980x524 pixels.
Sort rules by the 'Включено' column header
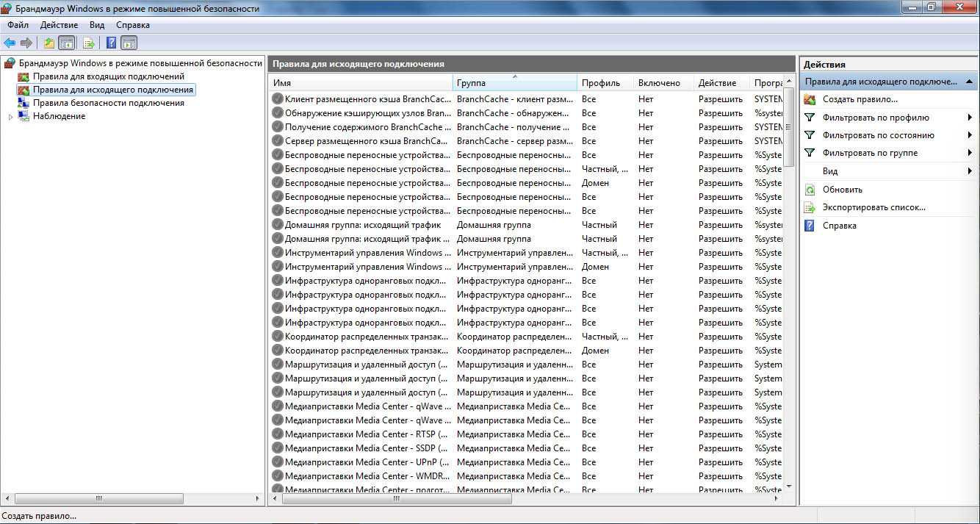[x=659, y=83]
